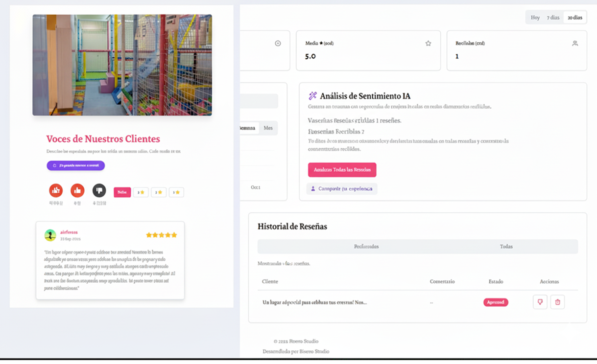597x364 pixels.
Task: Click the Estado column header
Action: coord(496,282)
